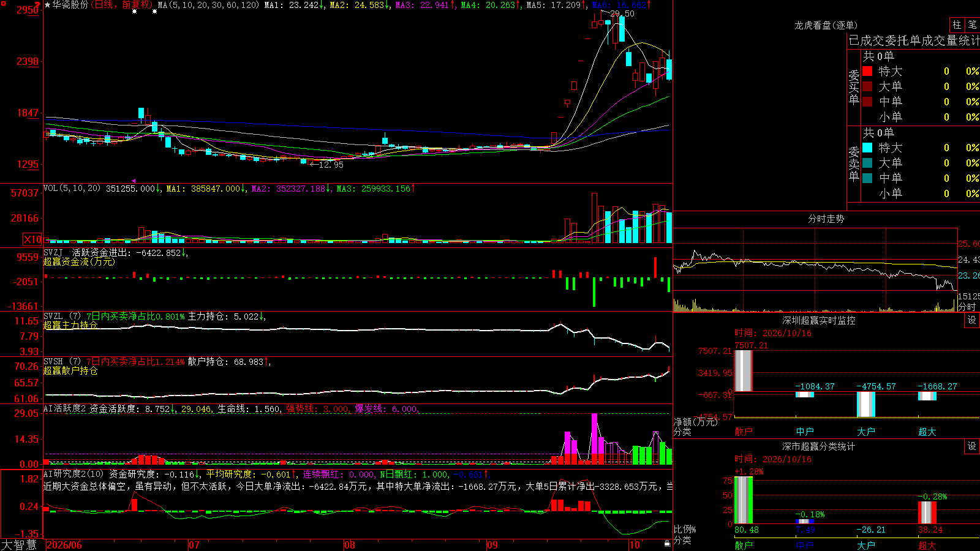
Task: Click the (日线,前复权) period label
Action: [123, 5]
